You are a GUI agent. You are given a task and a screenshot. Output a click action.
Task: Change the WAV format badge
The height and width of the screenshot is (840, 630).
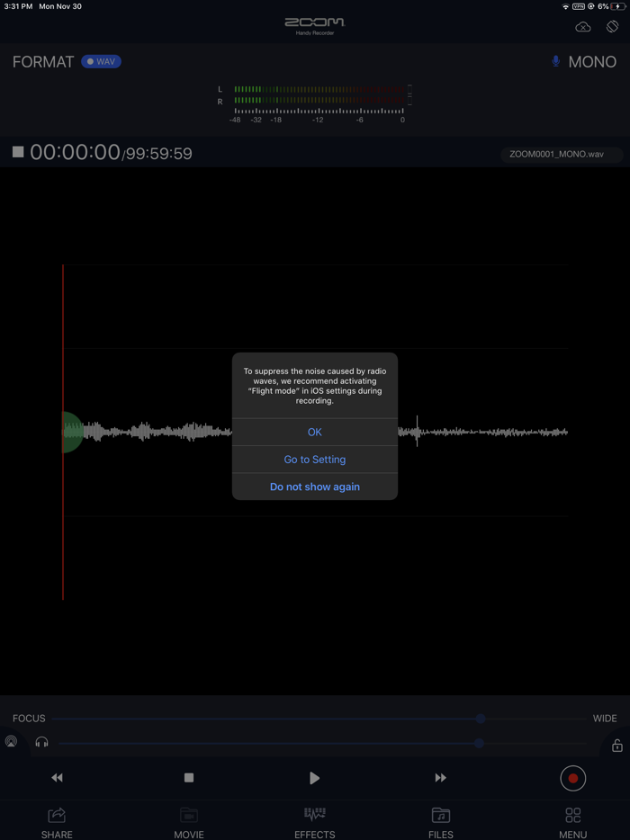(x=102, y=62)
